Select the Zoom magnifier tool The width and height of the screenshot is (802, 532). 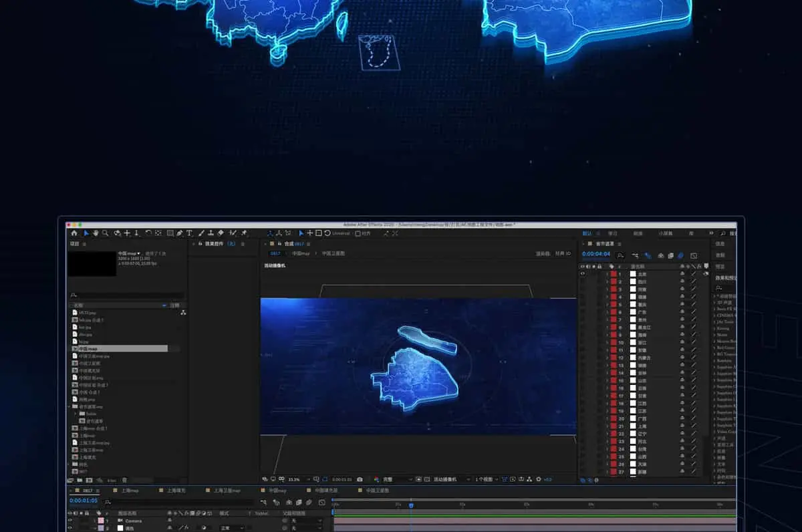click(x=105, y=233)
